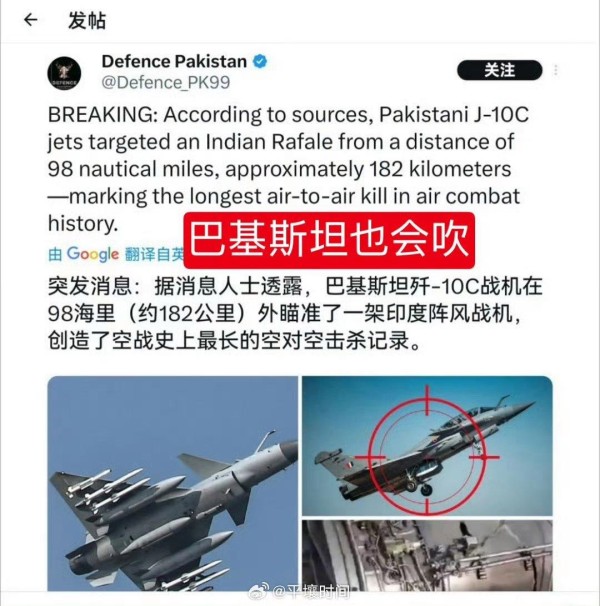View the engine wreckage photo
Image resolution: width=600 pixels, height=606 pixels.
pyautogui.click(x=427, y=555)
